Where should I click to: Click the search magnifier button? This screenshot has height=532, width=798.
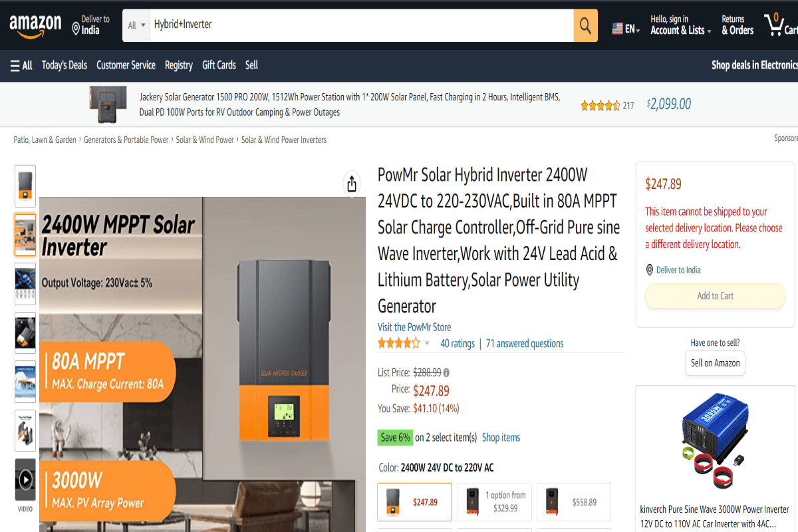[x=585, y=26]
